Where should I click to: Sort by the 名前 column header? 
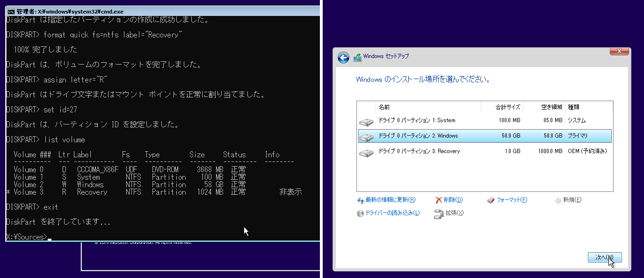pyautogui.click(x=428, y=107)
